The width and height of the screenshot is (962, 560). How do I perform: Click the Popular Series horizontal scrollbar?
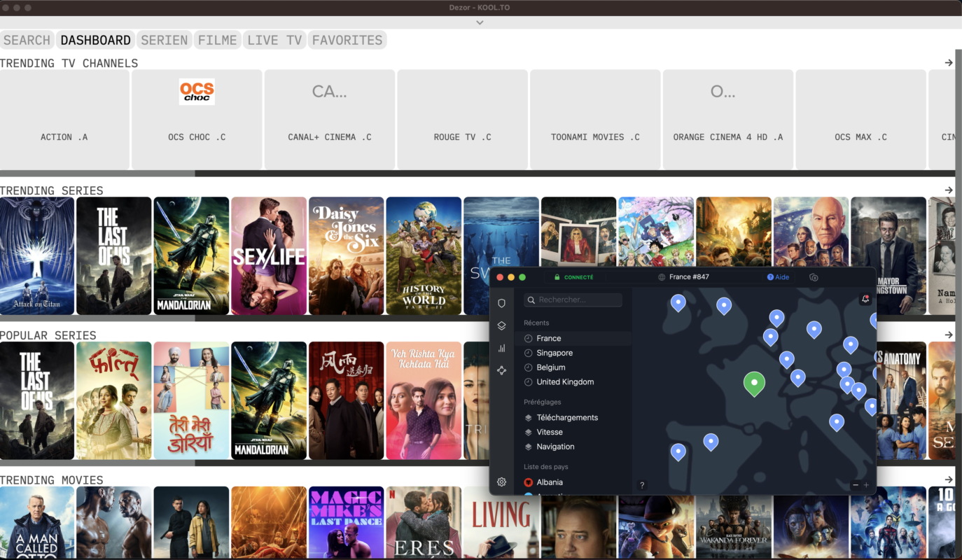click(x=97, y=463)
